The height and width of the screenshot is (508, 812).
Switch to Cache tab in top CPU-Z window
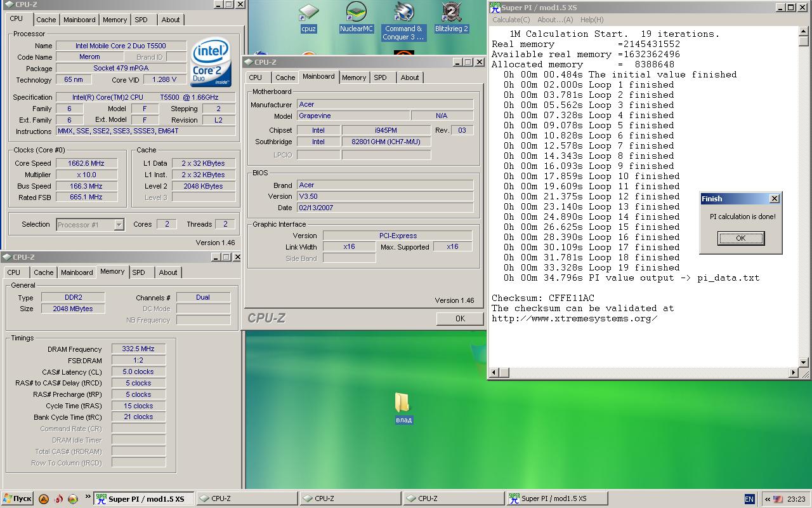(46, 20)
